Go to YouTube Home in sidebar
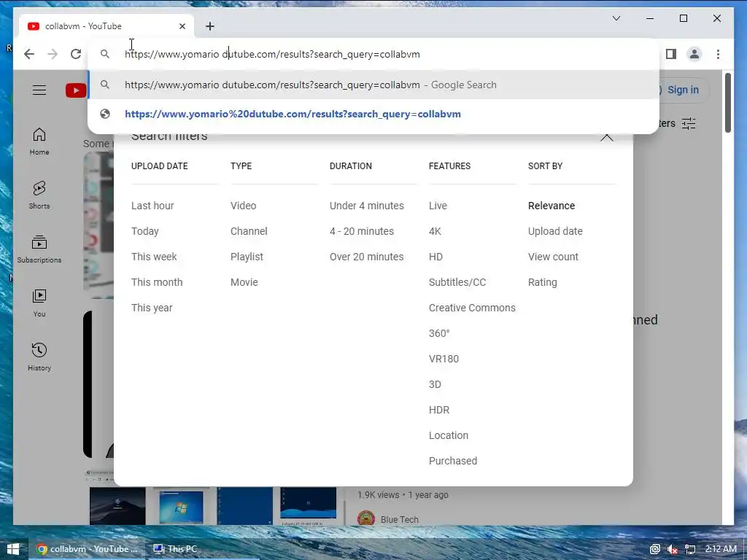The height and width of the screenshot is (560, 747). coord(39,141)
